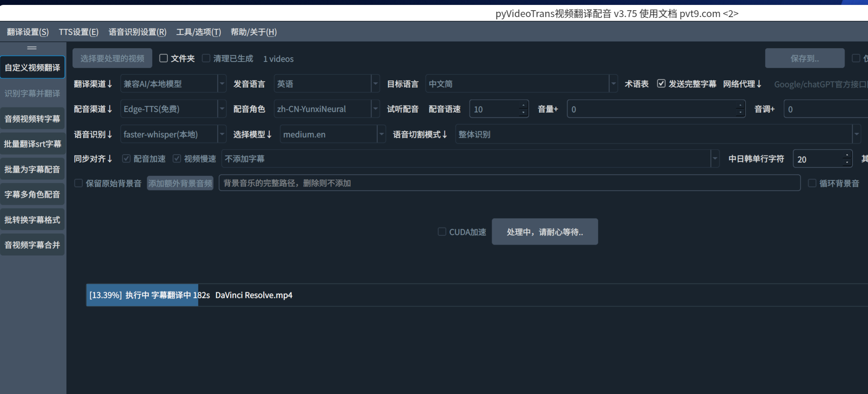The width and height of the screenshot is (868, 394).
Task: Click the 中日韩单行字符 spin box with 20
Action: click(x=823, y=159)
